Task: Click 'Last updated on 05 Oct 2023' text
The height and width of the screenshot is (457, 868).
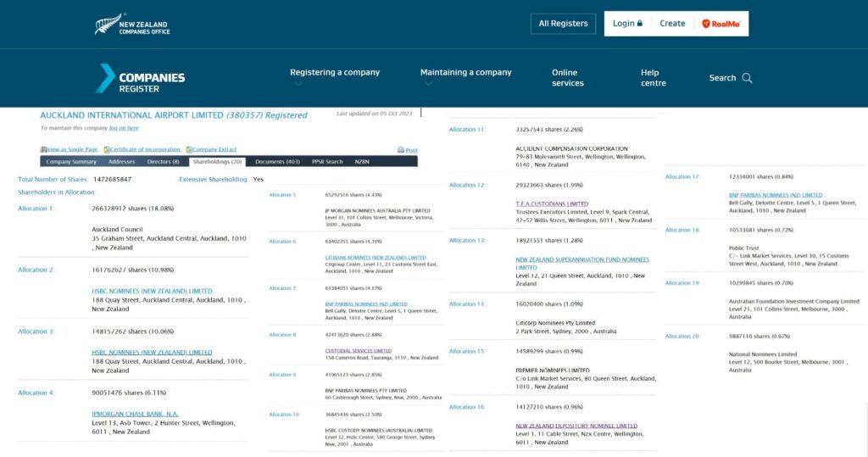Action: pos(374,114)
